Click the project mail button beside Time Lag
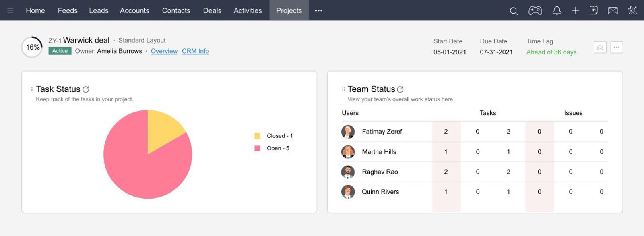Image resolution: width=644 pixels, height=236 pixels. (600, 48)
